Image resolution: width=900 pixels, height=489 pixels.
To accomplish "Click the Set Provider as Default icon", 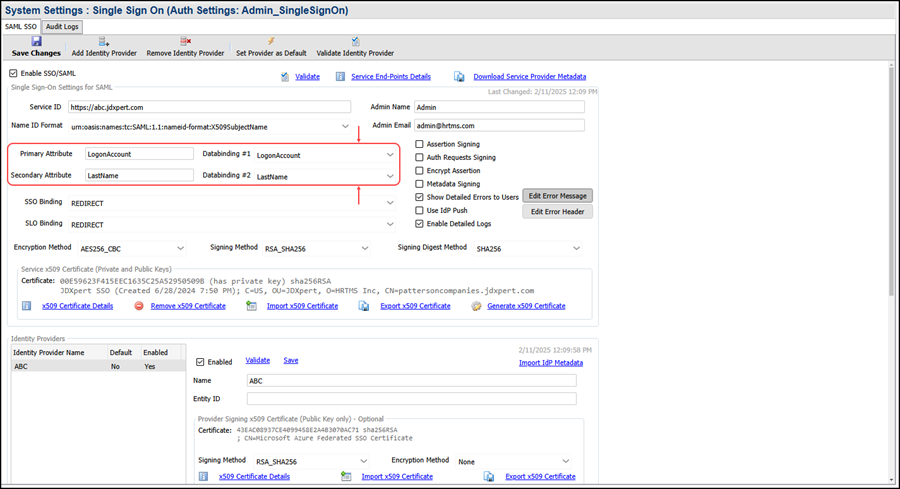I will (x=271, y=41).
